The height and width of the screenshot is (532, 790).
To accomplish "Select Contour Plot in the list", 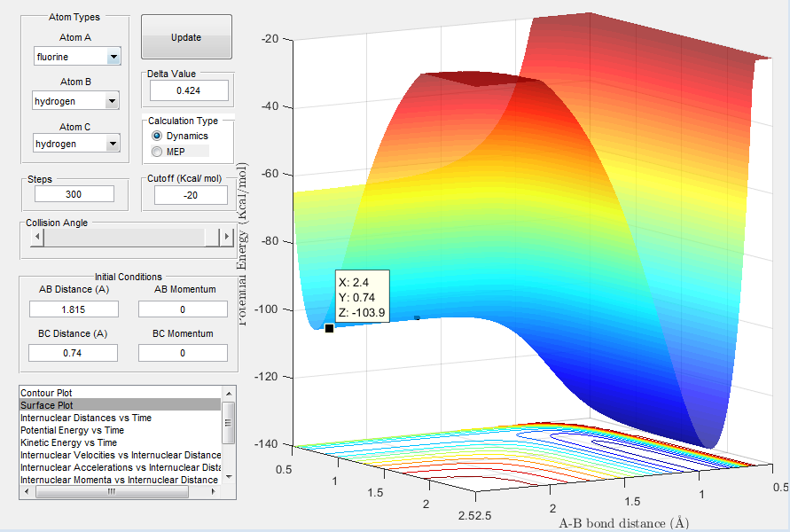I will coord(121,393).
